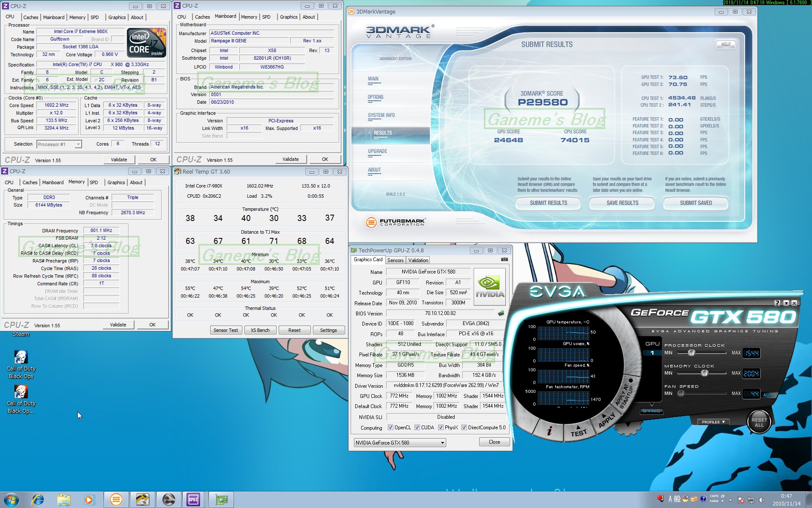Click the EVGA Precision info 'i' button
The height and width of the screenshot is (508, 812).
[x=549, y=431]
